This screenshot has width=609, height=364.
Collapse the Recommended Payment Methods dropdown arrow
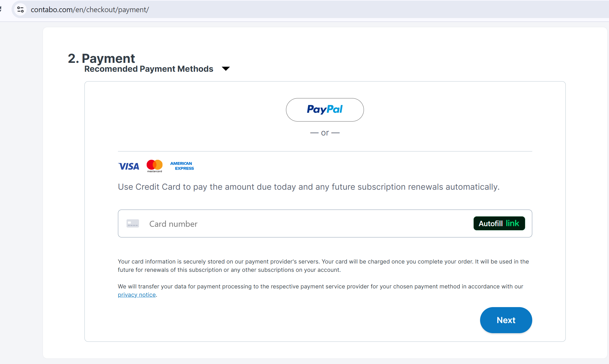[x=226, y=69]
